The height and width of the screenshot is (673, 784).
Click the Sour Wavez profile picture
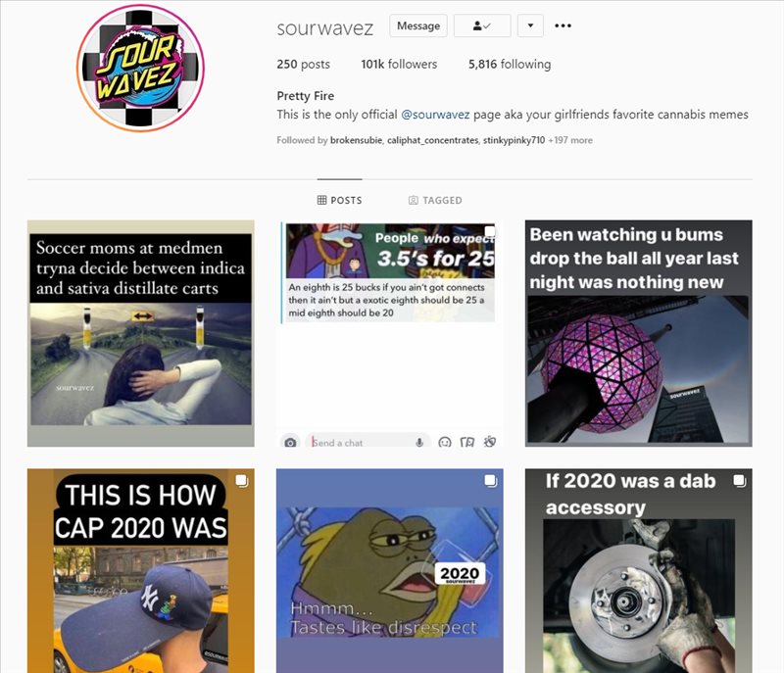140,68
